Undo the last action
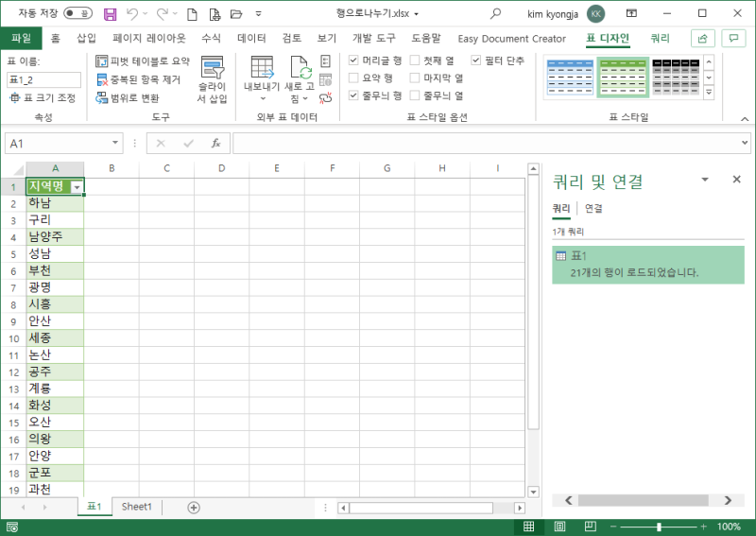The height and width of the screenshot is (536, 756). (x=132, y=14)
